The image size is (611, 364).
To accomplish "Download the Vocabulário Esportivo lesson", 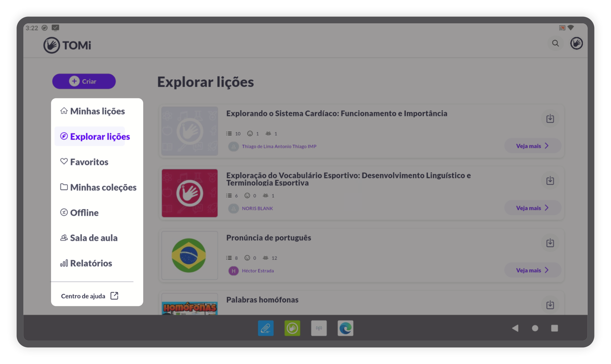I will [550, 181].
